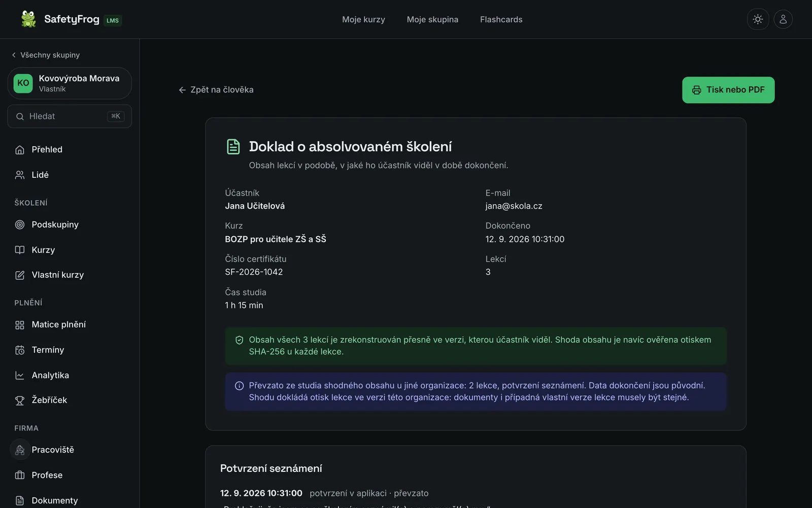Open the user profile icon
The image size is (812, 508).
783,19
